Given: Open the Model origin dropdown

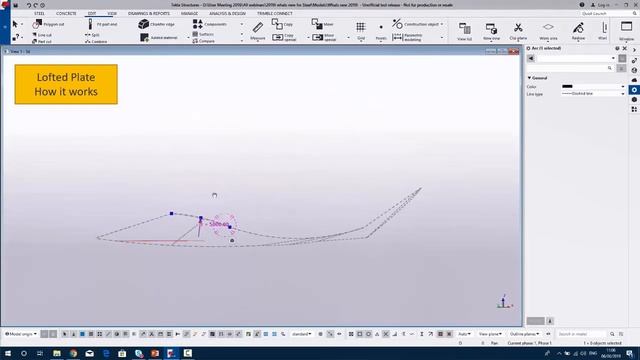Looking at the screenshot, I should [20, 334].
